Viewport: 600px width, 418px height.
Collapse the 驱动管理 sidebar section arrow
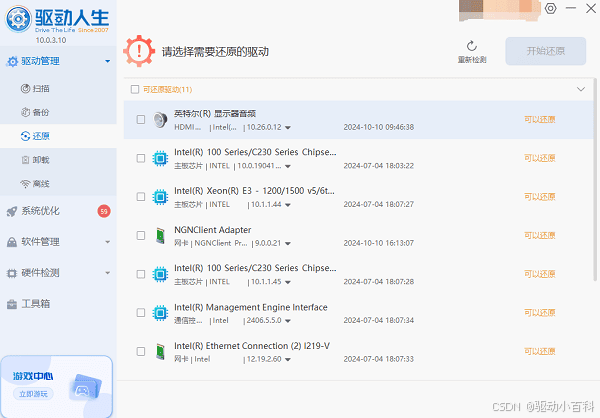108,61
